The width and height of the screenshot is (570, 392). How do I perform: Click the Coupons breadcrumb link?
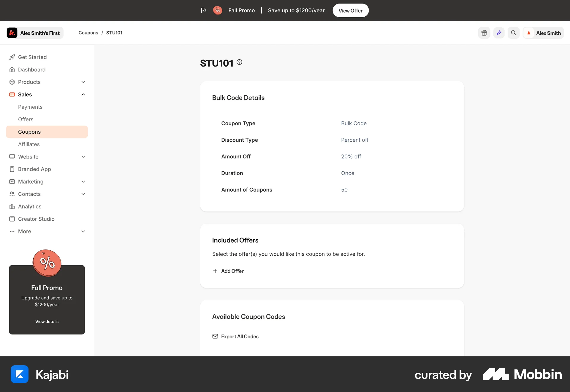pyautogui.click(x=88, y=33)
